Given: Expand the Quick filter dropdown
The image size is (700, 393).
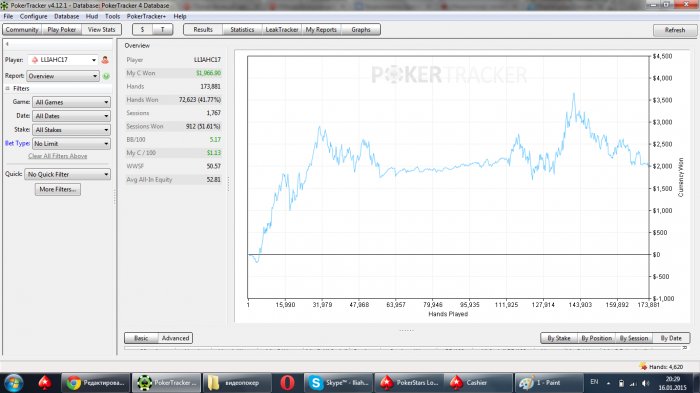Looking at the screenshot, I should (x=67, y=175).
